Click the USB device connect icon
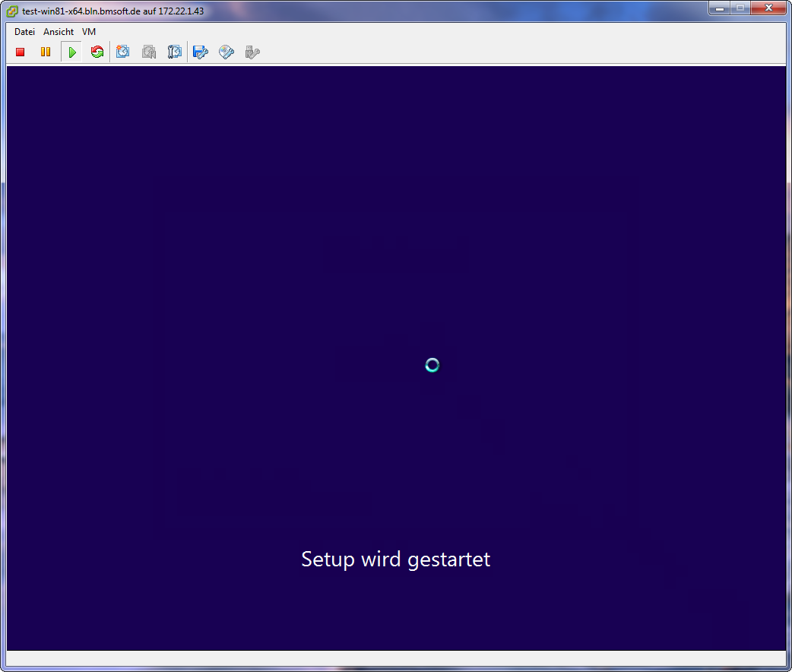This screenshot has height=672, width=792. (252, 52)
